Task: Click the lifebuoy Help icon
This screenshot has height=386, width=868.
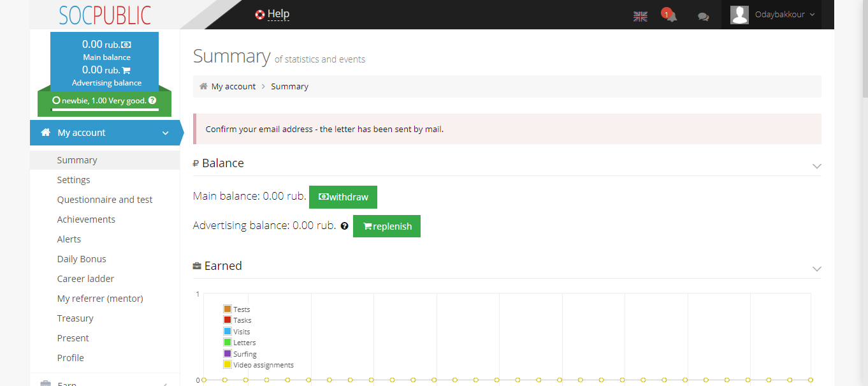Action: click(260, 15)
